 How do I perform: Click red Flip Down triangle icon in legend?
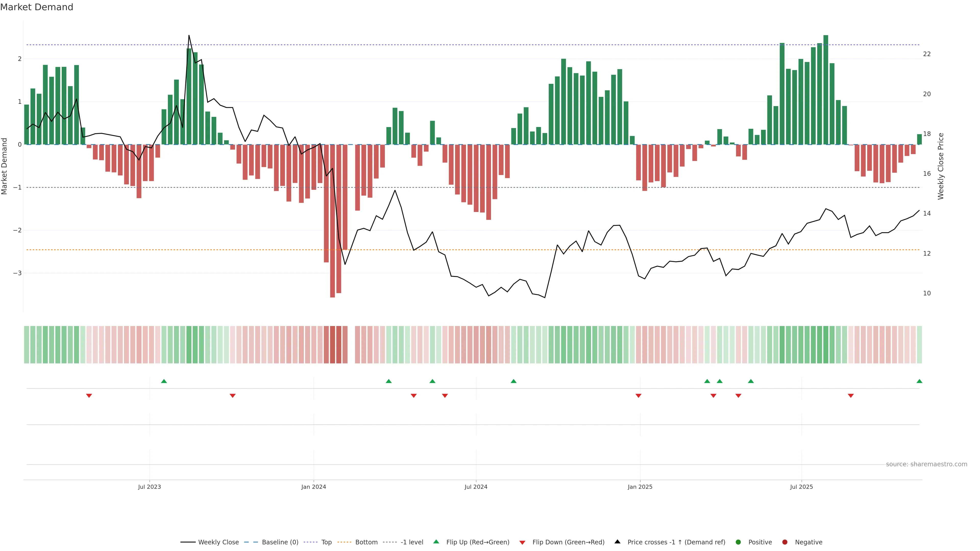(522, 542)
